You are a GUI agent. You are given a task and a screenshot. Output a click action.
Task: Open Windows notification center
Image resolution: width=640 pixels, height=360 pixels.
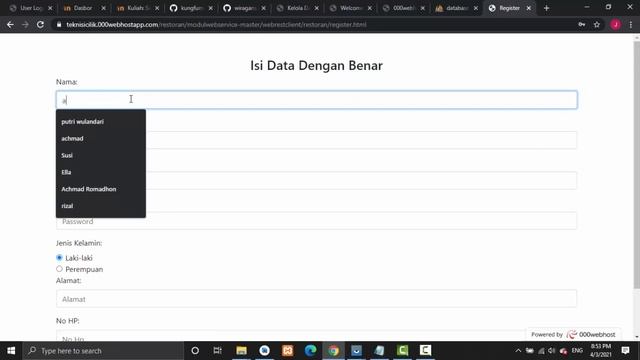625,351
